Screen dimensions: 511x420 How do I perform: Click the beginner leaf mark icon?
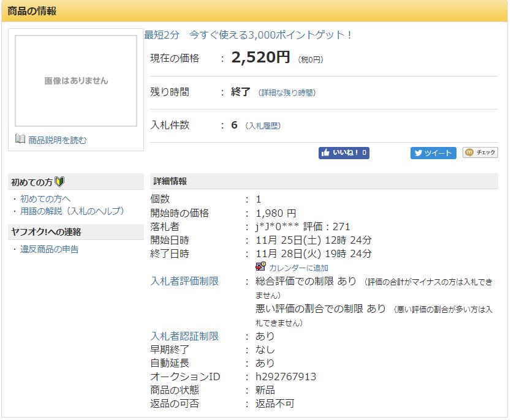(59, 182)
